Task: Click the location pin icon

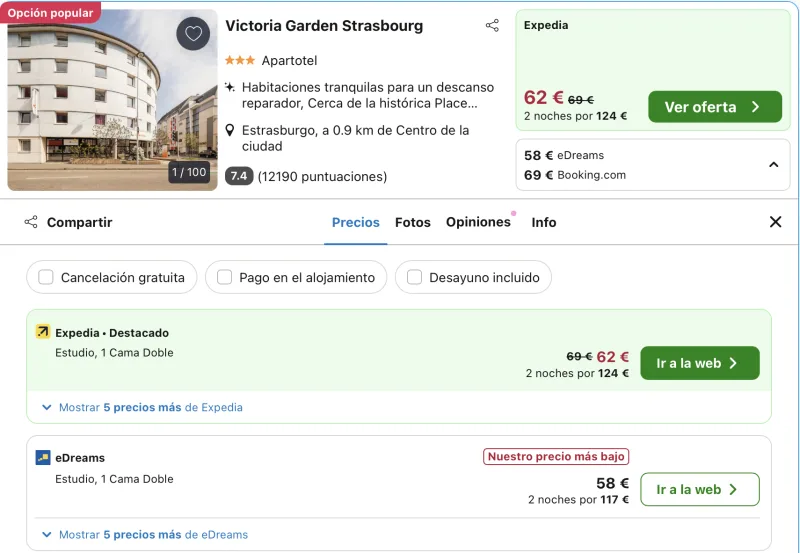Action: coord(230,130)
